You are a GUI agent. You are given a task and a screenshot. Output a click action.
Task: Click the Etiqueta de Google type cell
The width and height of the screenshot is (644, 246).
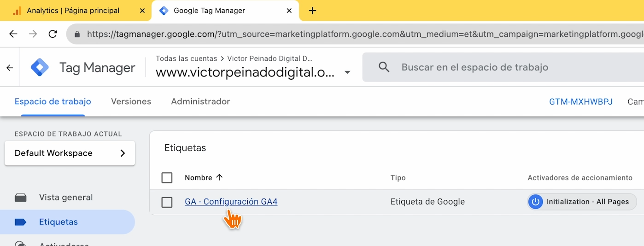pos(427,202)
